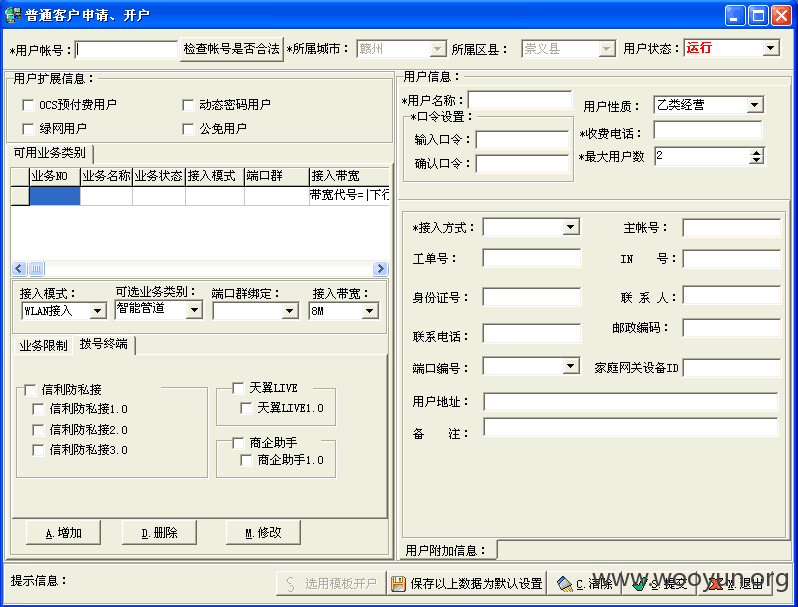Enable OCS预付费用户 checkbox

click(28, 105)
